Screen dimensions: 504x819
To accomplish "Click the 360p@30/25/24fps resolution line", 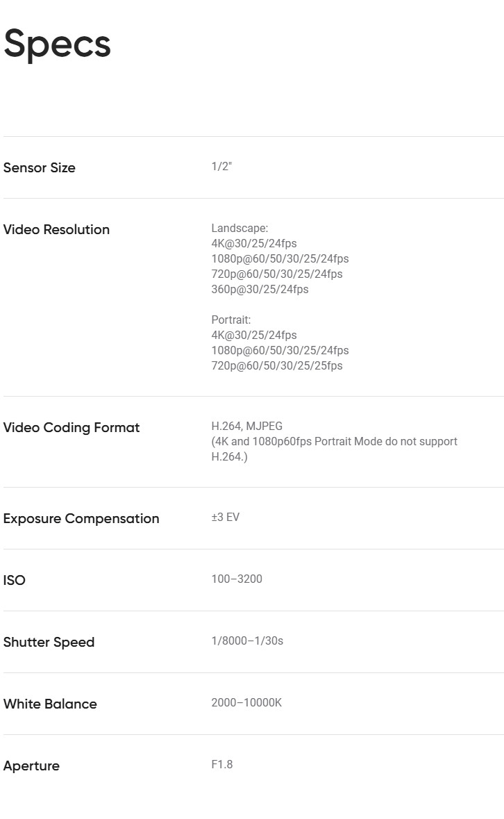I will click(x=260, y=289).
